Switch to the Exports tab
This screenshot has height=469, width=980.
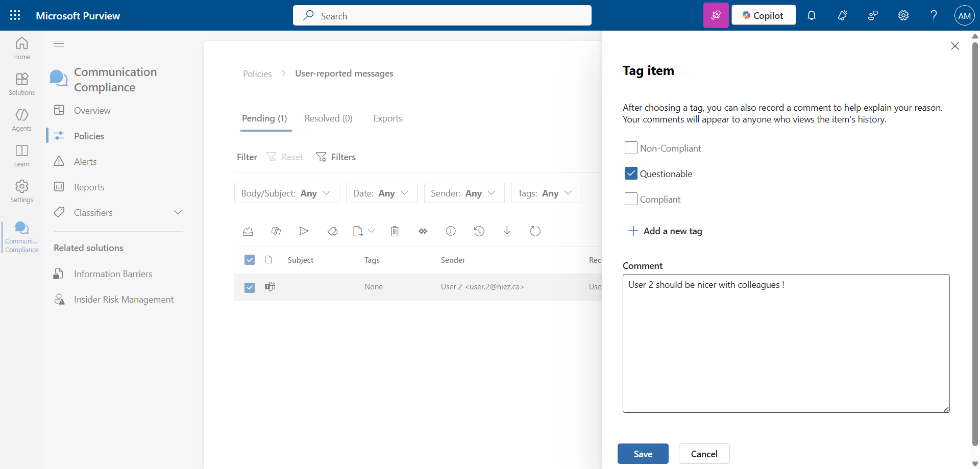pos(387,118)
